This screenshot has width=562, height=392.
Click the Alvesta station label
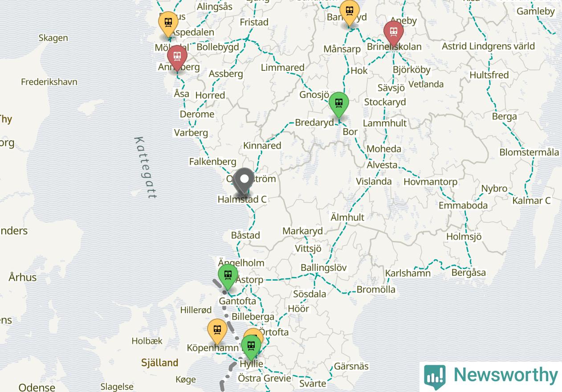382,165
